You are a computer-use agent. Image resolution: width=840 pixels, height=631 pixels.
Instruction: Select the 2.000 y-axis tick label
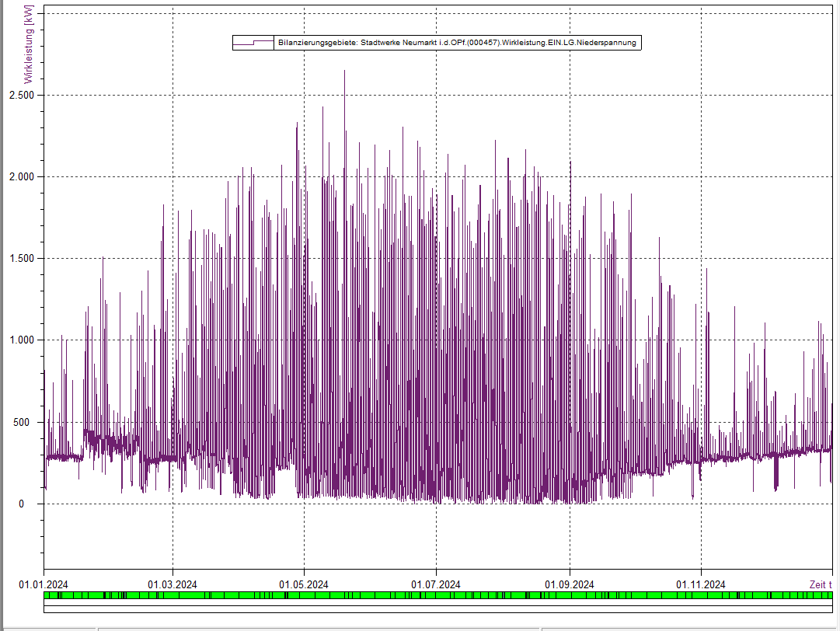click(x=23, y=177)
